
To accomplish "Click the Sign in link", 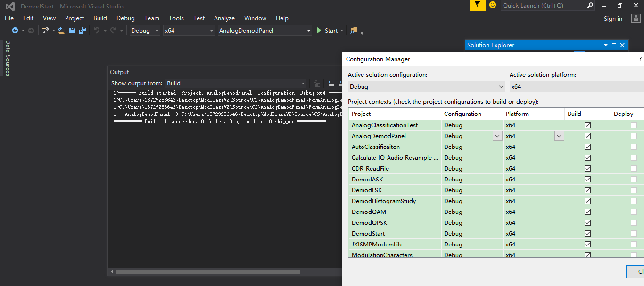I will (613, 19).
